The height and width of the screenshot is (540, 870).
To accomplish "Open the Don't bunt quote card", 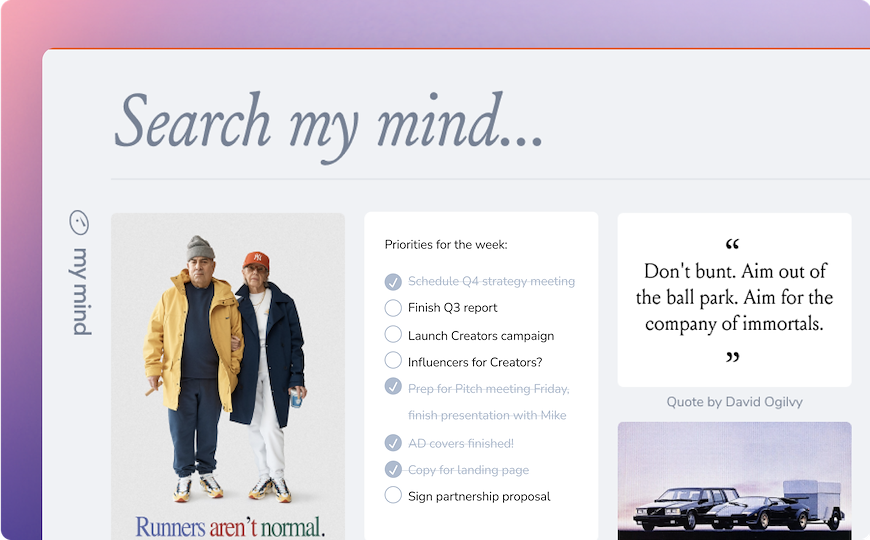I will coord(735,300).
